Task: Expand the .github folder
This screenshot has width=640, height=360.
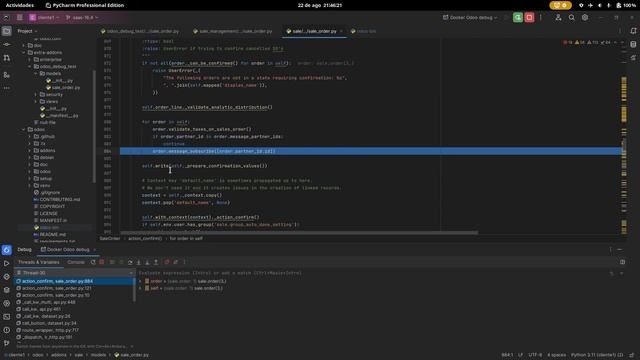Action: (30, 136)
